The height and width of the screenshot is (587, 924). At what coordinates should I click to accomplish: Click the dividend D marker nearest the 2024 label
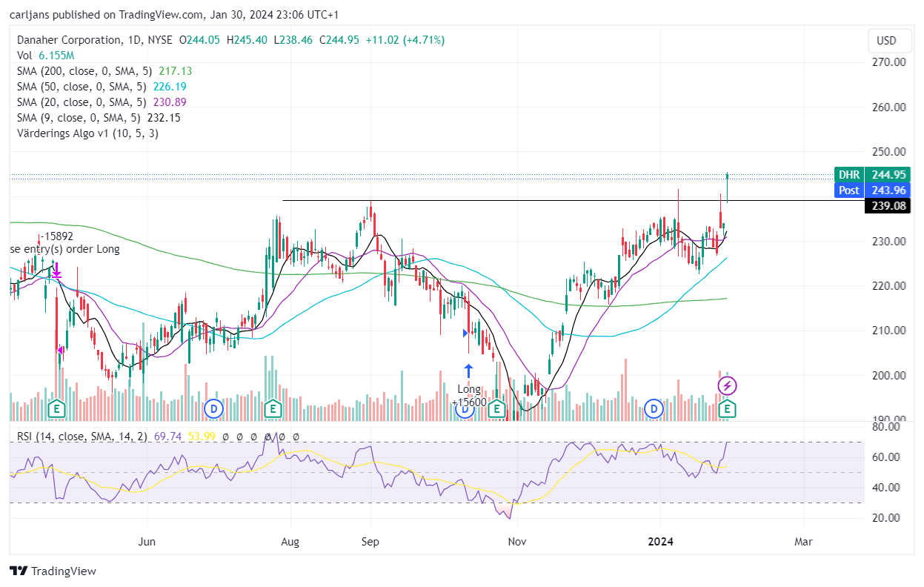point(654,408)
